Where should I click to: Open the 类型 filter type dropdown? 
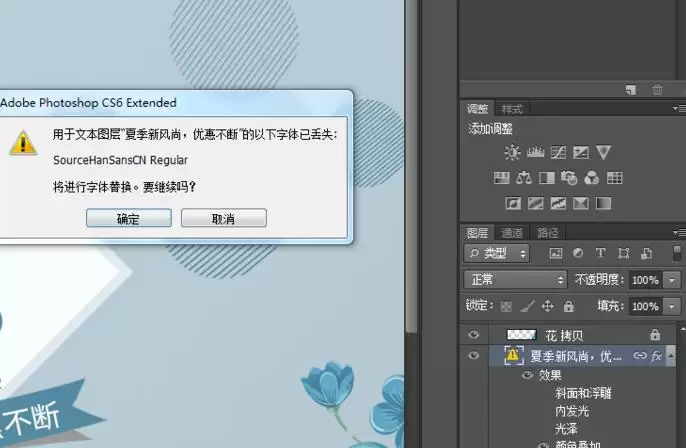coord(497,253)
